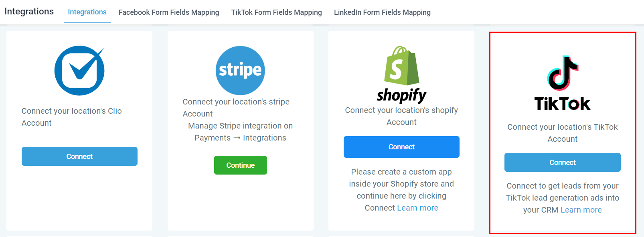The width and height of the screenshot is (644, 237).
Task: Connect the Shopify account
Action: tap(401, 147)
